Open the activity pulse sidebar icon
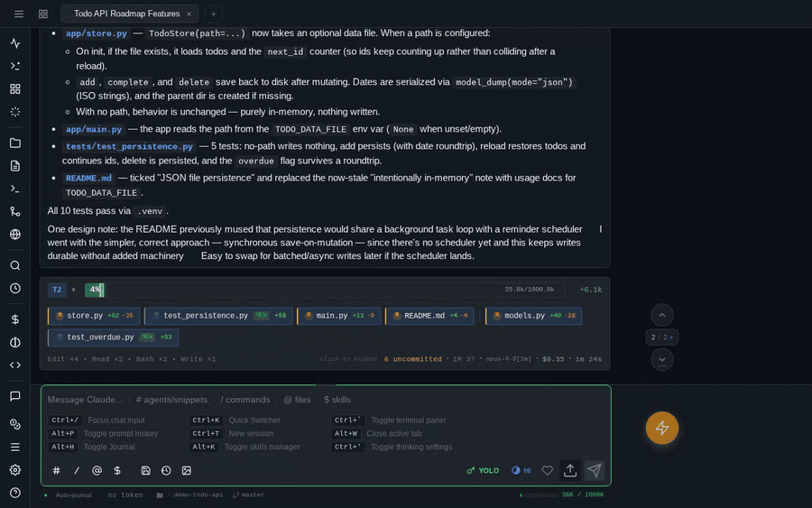This screenshot has width=812, height=508. click(x=15, y=43)
